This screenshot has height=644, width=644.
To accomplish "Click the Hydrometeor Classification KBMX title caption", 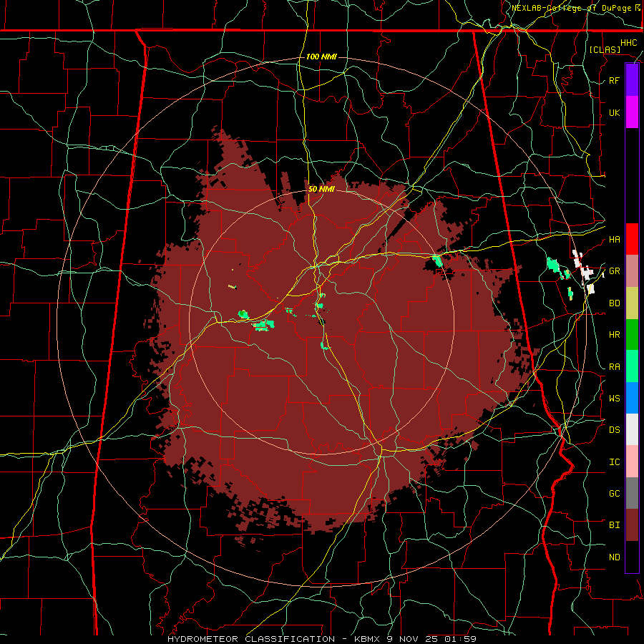I will click(x=321, y=639).
